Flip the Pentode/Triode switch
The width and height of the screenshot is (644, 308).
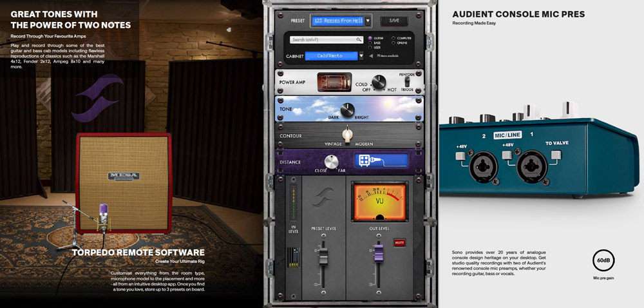[x=408, y=82]
